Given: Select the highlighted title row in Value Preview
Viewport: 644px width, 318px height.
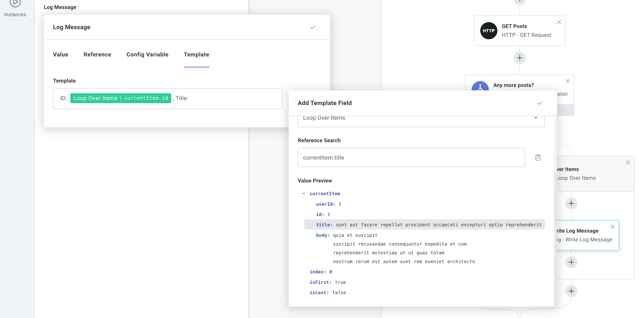Looking at the screenshot, I should click(424, 225).
